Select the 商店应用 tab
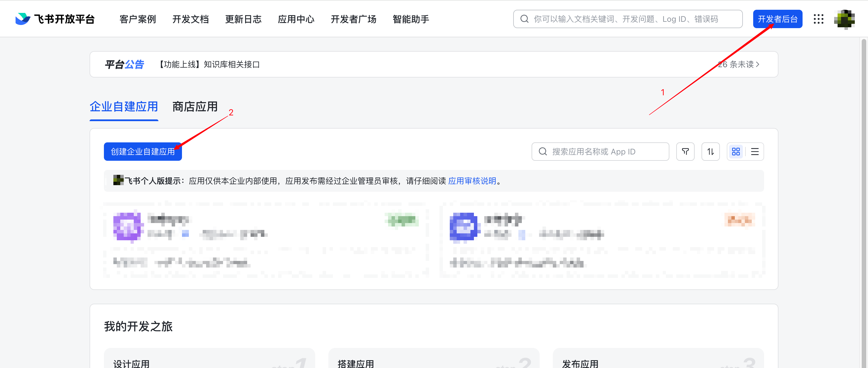Image resolution: width=868 pixels, height=368 pixels. point(195,107)
